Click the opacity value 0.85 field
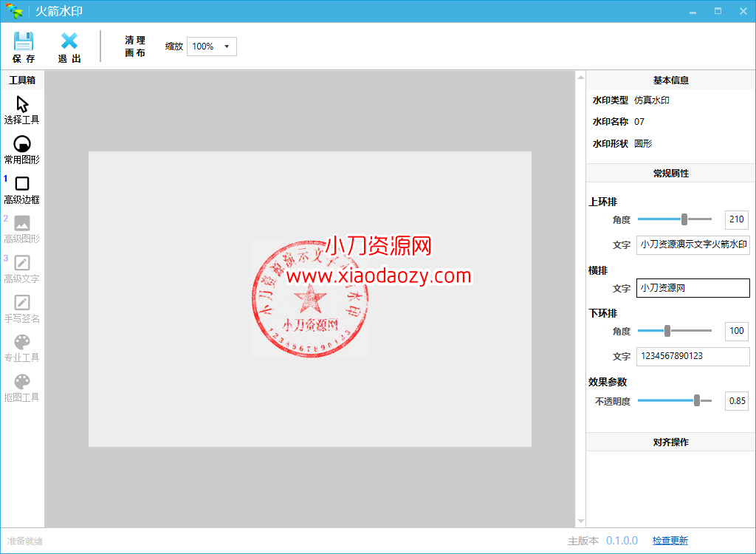The height and width of the screenshot is (554, 756). click(x=737, y=401)
